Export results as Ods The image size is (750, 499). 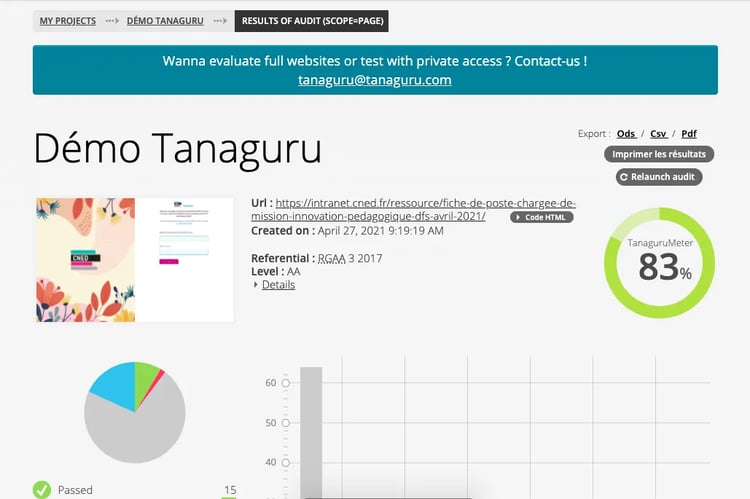click(626, 133)
